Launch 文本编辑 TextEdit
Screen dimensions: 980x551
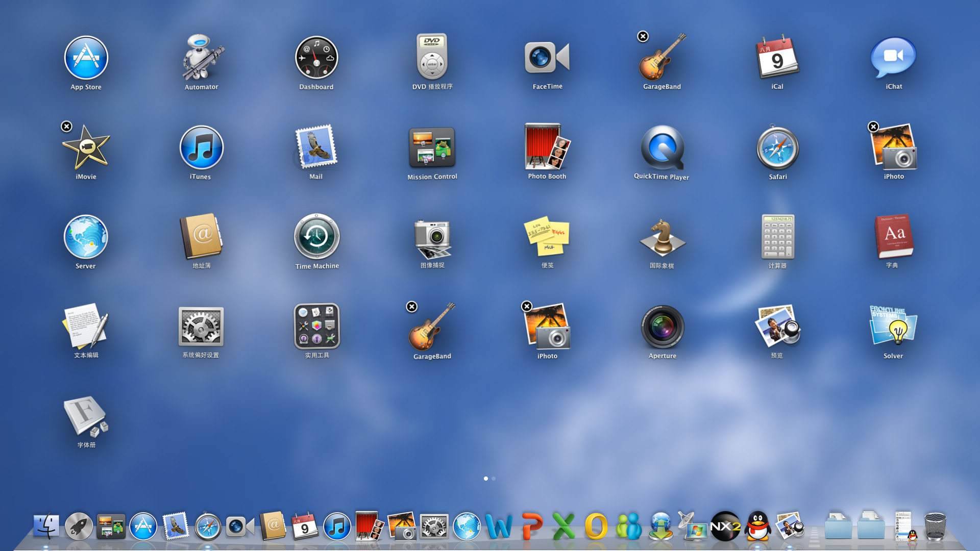tap(86, 326)
